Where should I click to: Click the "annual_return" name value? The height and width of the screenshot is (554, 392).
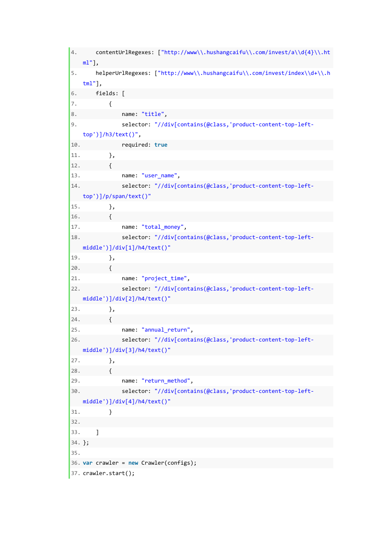(x=166, y=330)
